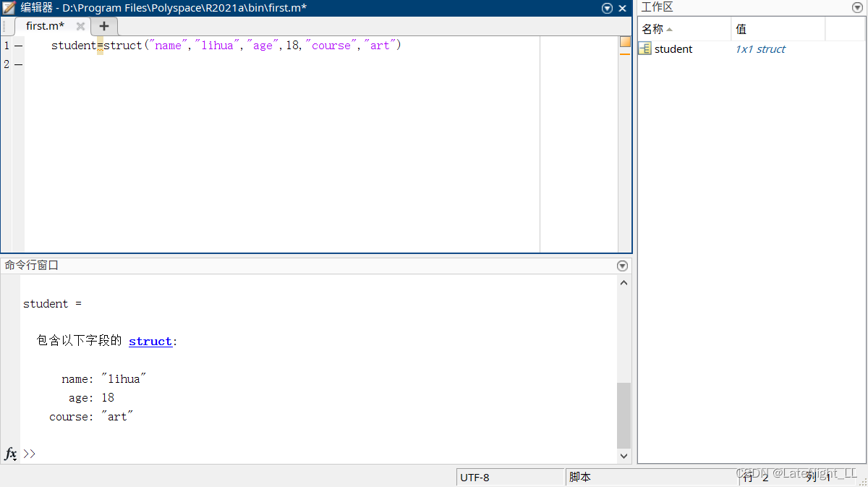Click the age: 18 output line

click(92, 398)
